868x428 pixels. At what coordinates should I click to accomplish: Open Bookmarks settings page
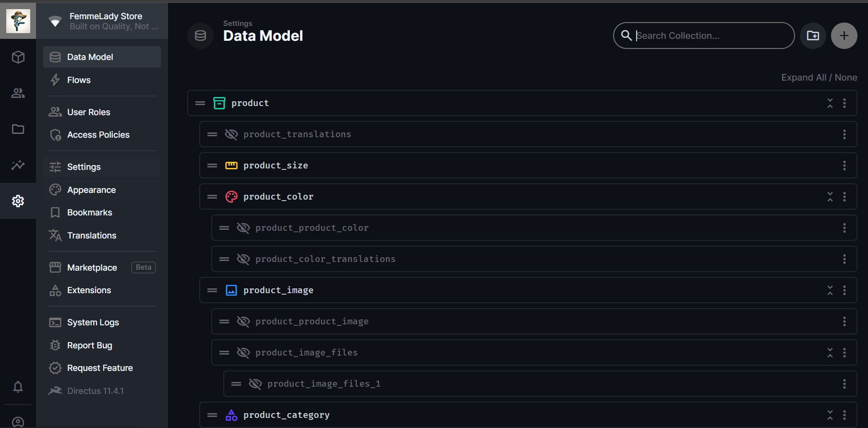click(102, 213)
